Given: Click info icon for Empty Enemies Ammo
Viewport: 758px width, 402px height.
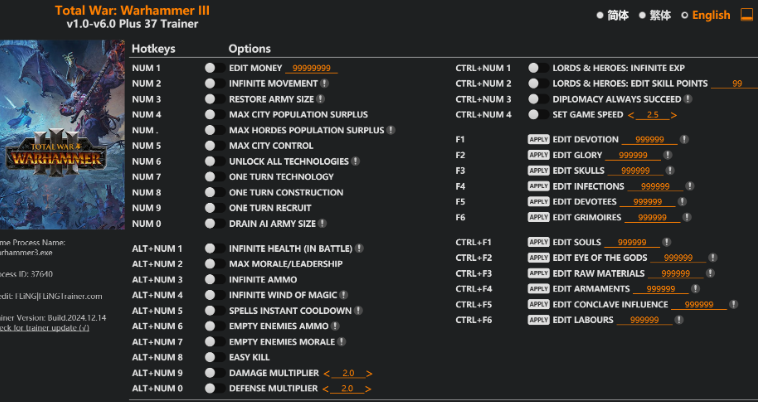Looking at the screenshot, I should pos(335,326).
